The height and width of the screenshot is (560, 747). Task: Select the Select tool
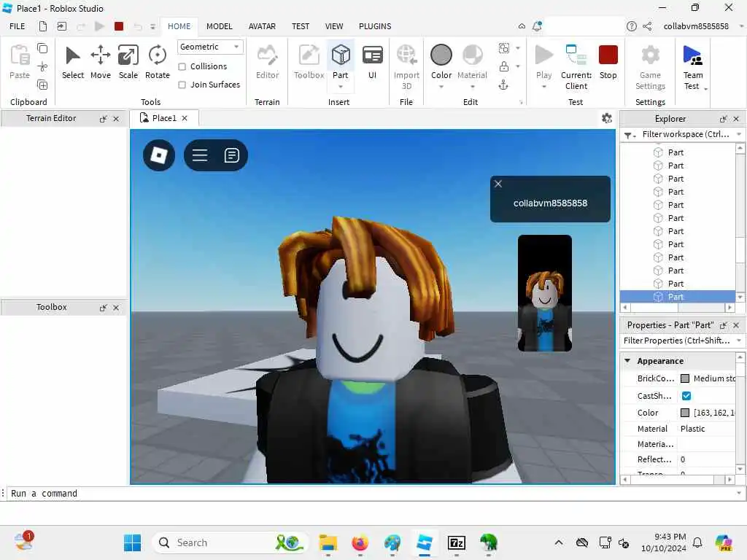[x=72, y=62]
